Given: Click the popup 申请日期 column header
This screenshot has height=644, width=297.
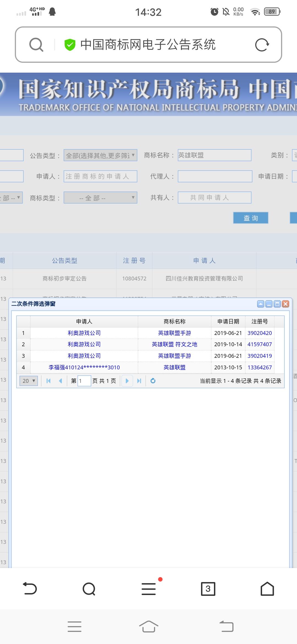Looking at the screenshot, I should 228,321.
